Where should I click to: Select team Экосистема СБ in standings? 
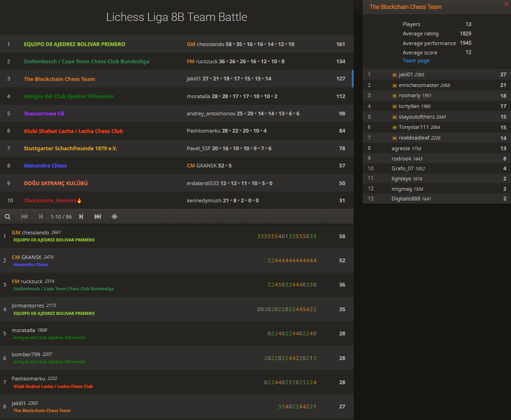pos(44,113)
